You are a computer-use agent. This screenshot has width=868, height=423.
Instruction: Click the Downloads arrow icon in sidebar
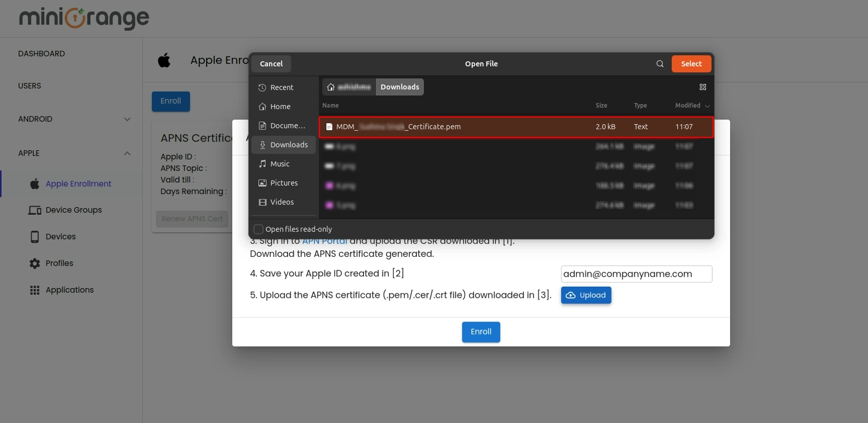pyautogui.click(x=263, y=145)
